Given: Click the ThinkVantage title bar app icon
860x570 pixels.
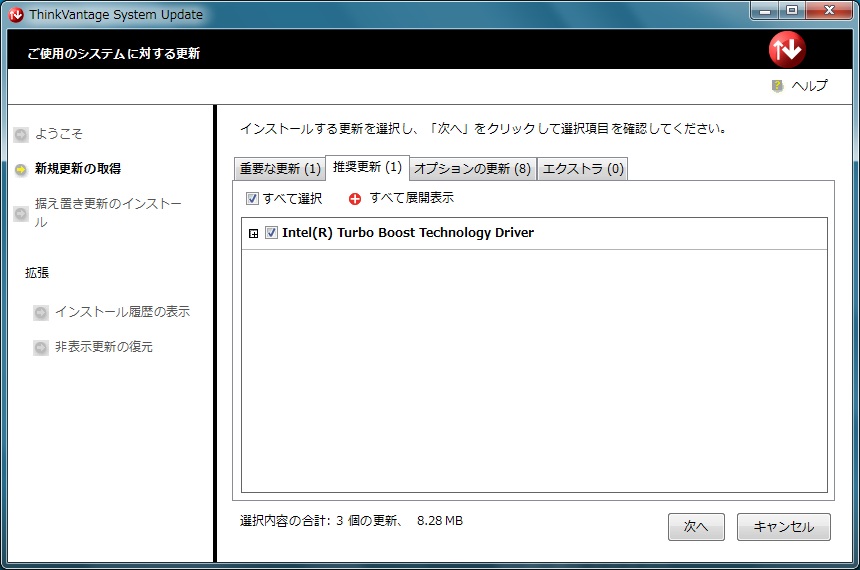Looking at the screenshot, I should [16, 15].
